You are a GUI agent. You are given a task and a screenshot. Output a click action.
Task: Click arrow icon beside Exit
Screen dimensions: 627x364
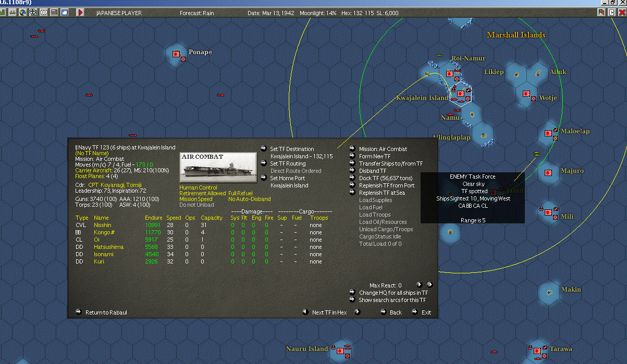[x=414, y=312]
